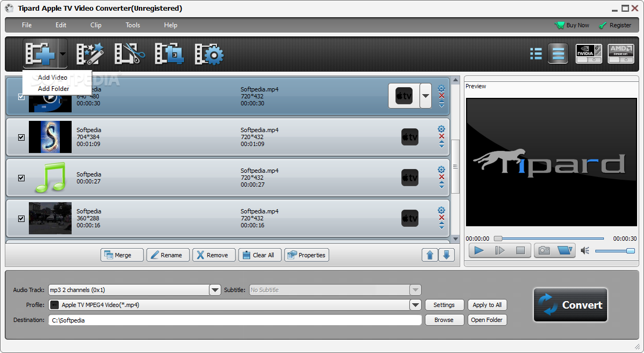
Task: Browse for a destination folder
Action: click(444, 320)
